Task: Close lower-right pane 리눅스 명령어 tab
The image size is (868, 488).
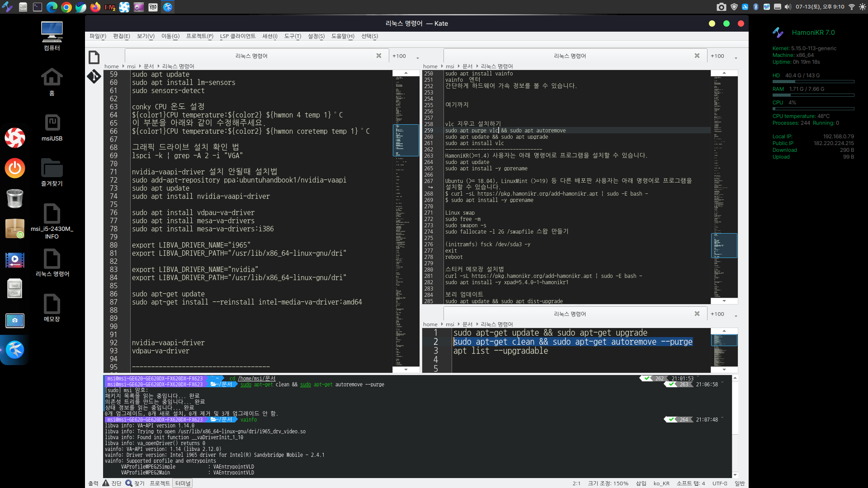Action: 697,314
